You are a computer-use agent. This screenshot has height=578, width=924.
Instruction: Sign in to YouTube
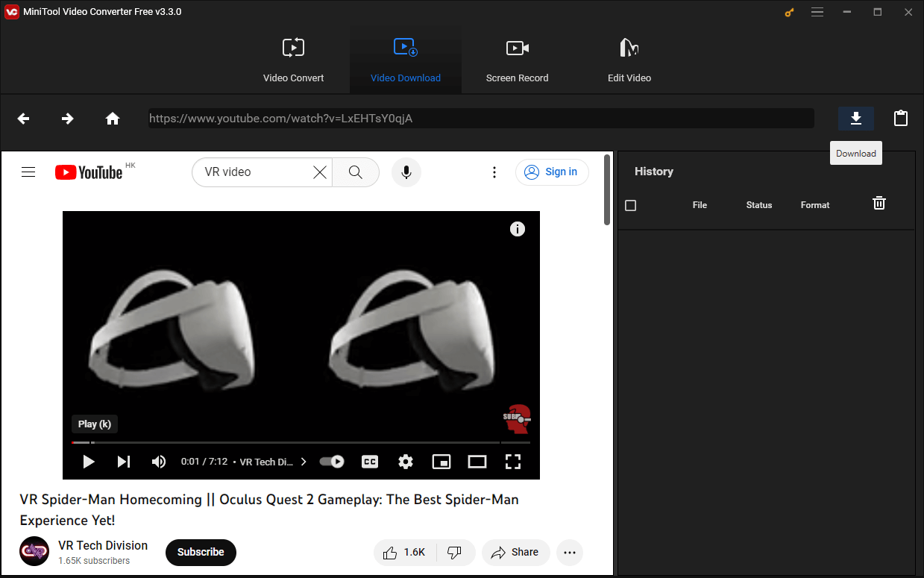tap(552, 172)
